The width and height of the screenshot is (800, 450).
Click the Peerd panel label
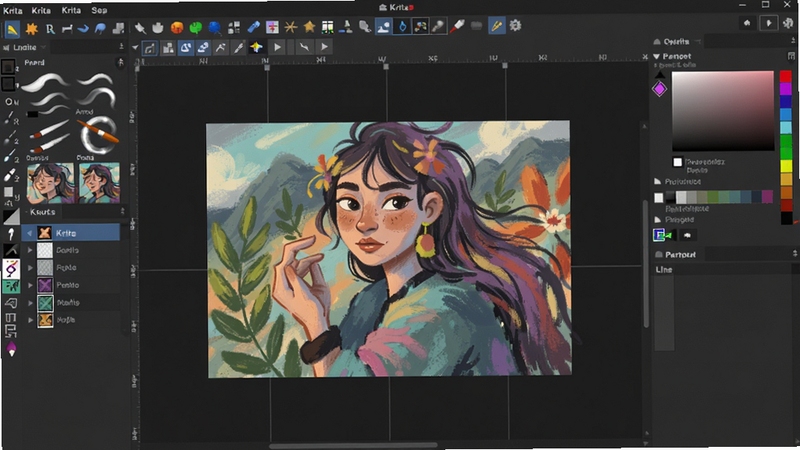pyautogui.click(x=34, y=63)
